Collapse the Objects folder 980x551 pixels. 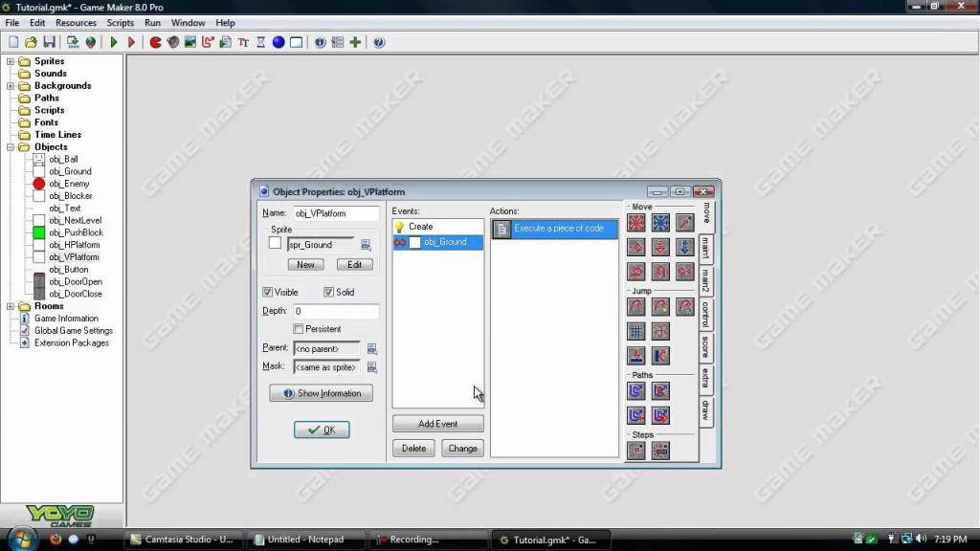(x=11, y=146)
